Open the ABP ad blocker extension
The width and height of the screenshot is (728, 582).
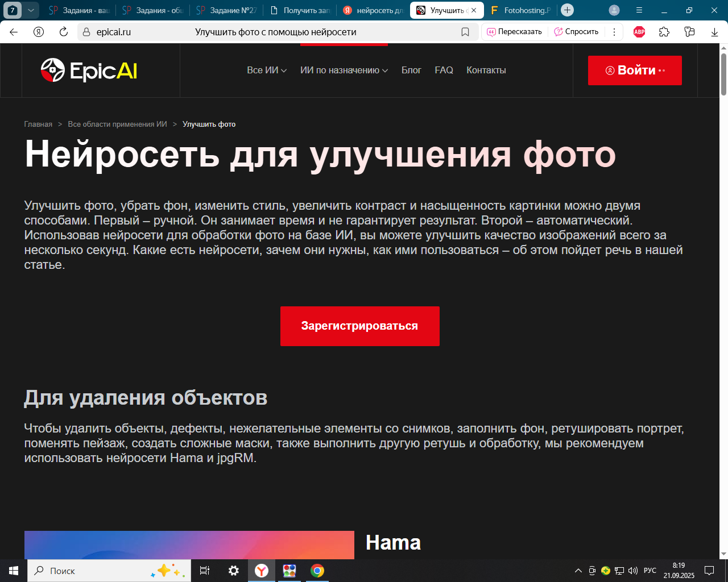coord(639,32)
